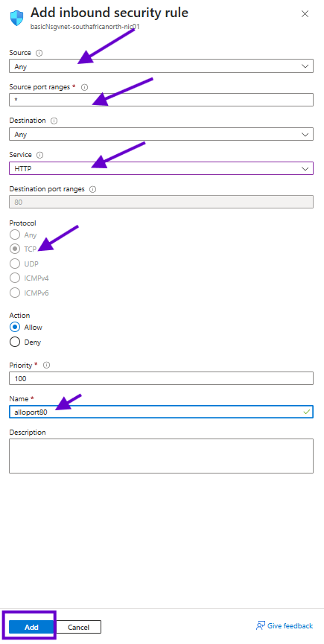Viewport: 324px width, 644px height.
Task: Click the info icon next to Source
Action: tap(39, 53)
